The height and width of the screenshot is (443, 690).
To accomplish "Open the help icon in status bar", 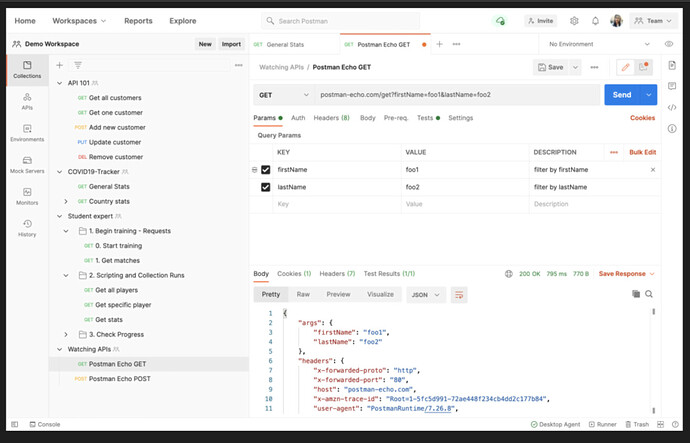I will pyautogui.click(x=675, y=424).
